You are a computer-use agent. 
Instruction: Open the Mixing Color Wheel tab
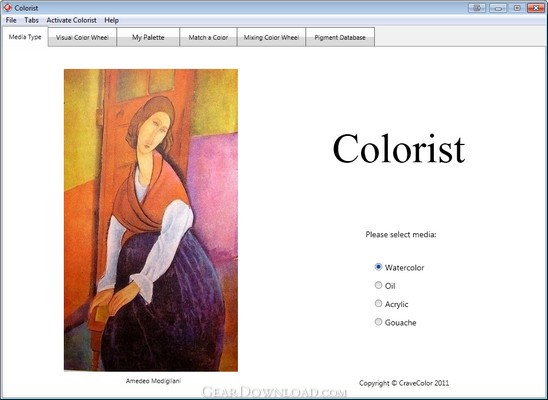tap(271, 37)
